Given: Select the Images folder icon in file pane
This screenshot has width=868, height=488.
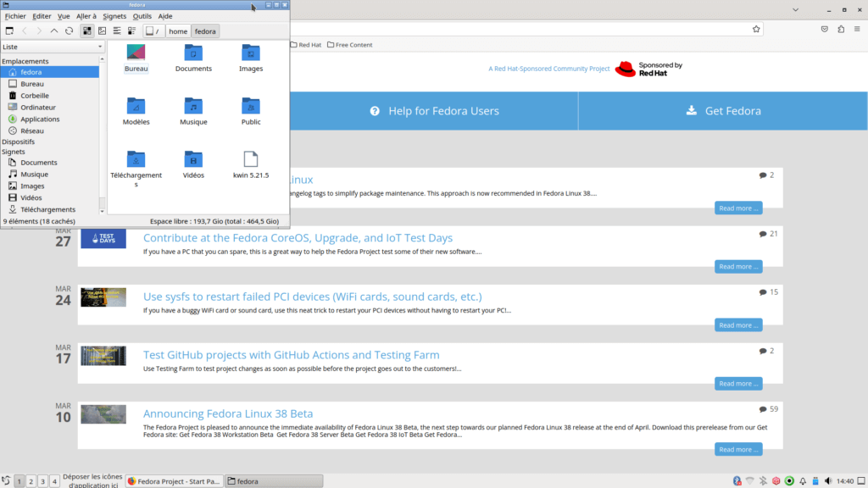Looking at the screenshot, I should click(251, 53).
